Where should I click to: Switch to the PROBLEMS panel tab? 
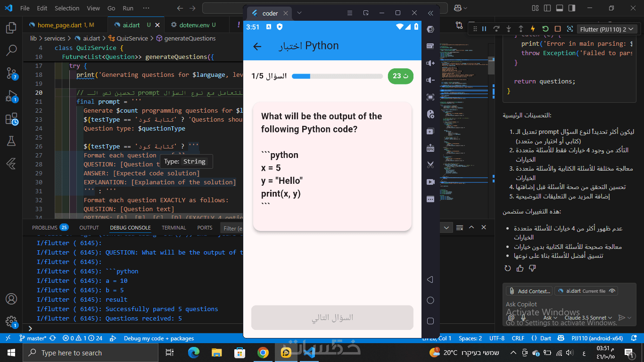tap(50, 228)
